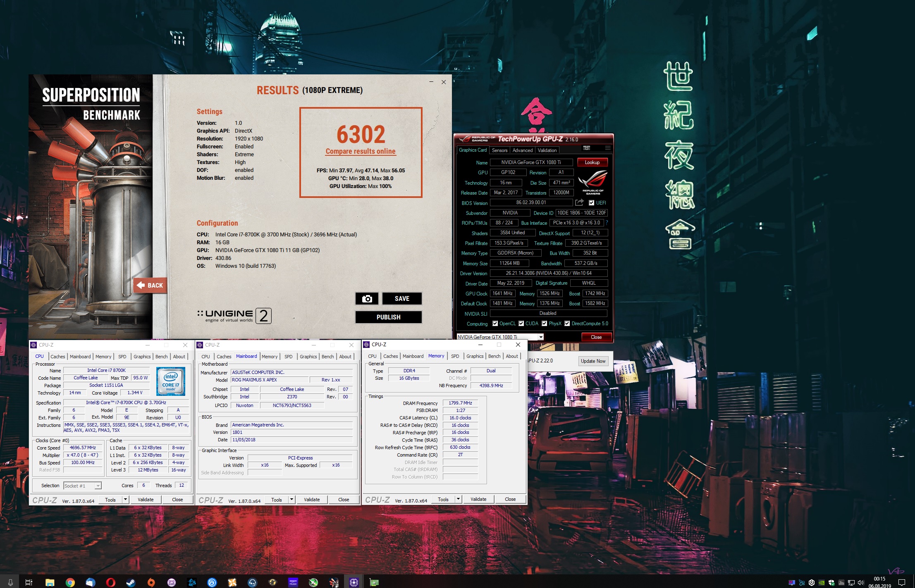Switch to the Advanced tab in GPU-Z

point(523,150)
